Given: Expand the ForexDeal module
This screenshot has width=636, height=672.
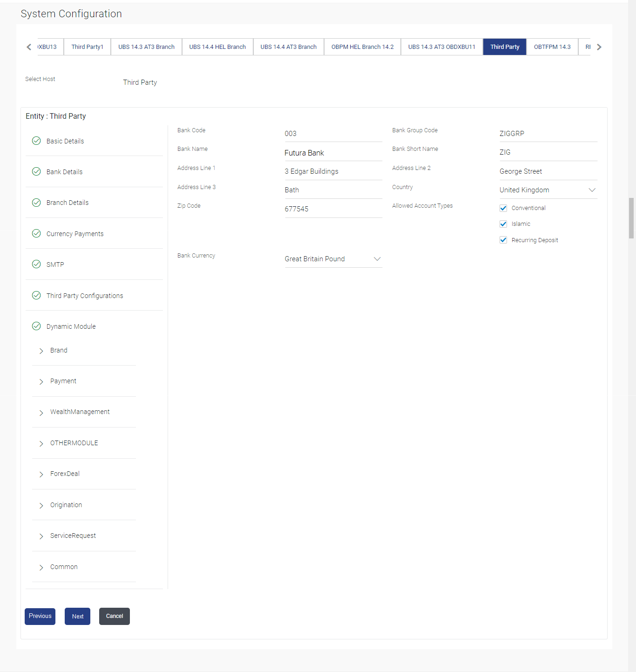Looking at the screenshot, I should (x=41, y=474).
